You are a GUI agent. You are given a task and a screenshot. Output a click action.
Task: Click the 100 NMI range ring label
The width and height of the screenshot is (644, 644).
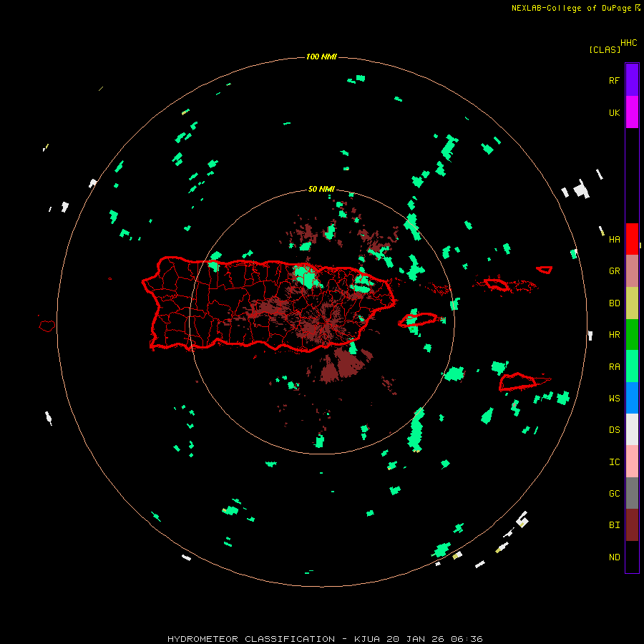[x=321, y=57]
